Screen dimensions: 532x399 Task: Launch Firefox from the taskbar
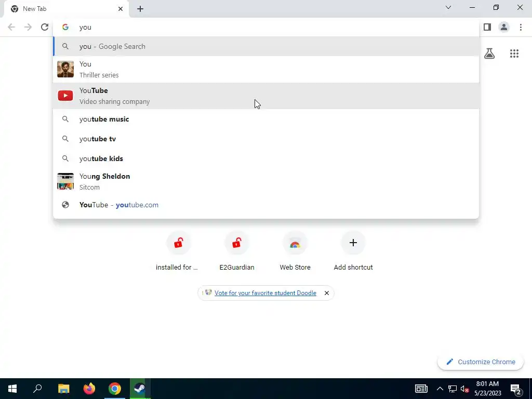89,389
